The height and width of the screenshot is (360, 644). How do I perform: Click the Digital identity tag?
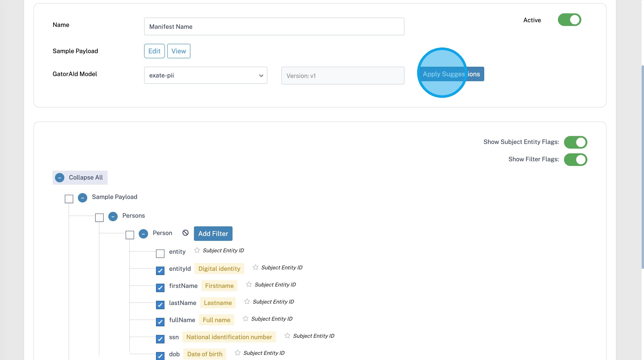[x=219, y=269]
